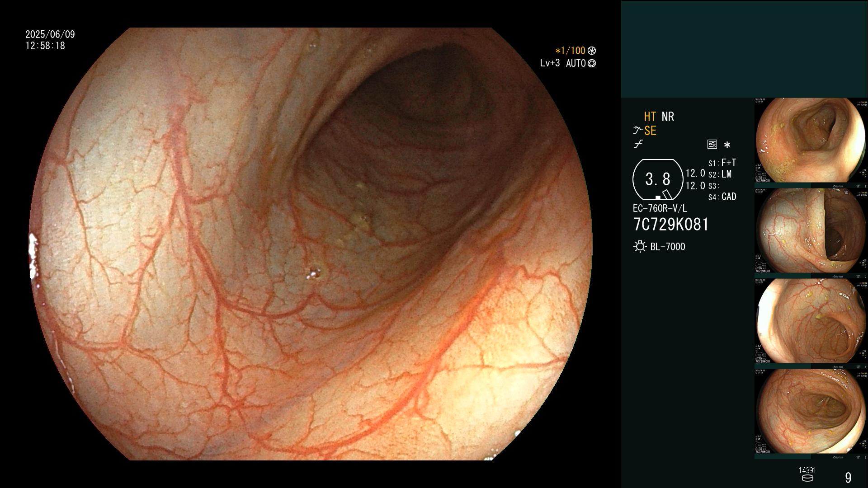Image resolution: width=868 pixels, height=488 pixels.
Task: Click the NR indicator
Action: point(668,117)
